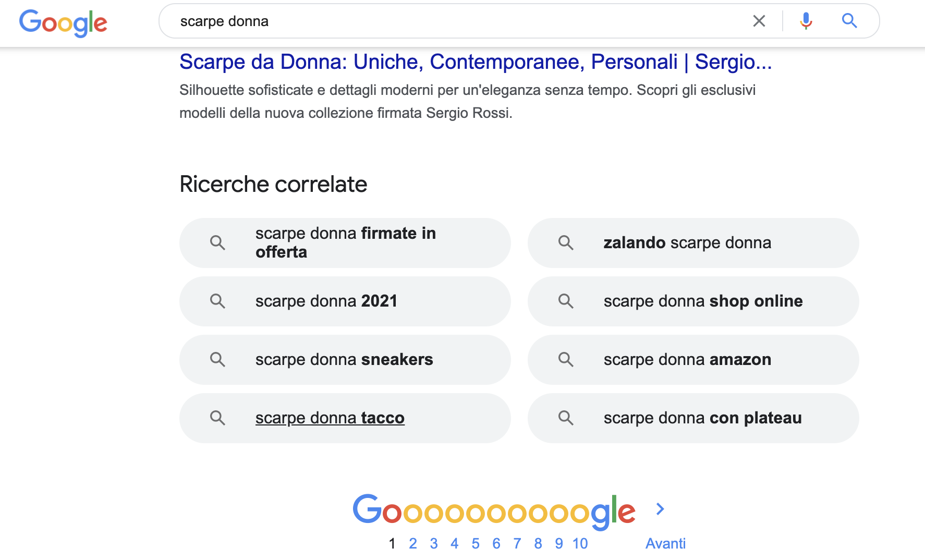
Task: Select 'scarpe donna firmate in offerta' suggestion
Action: click(345, 243)
